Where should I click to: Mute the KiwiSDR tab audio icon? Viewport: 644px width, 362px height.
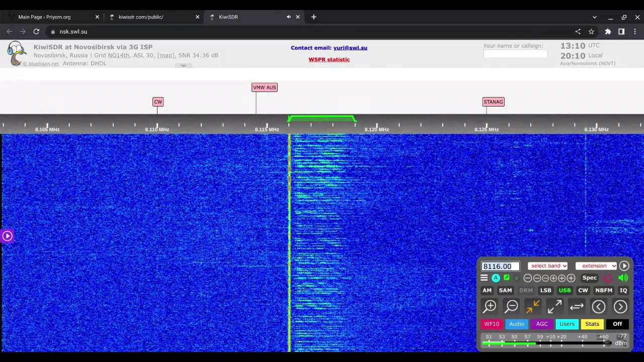[x=289, y=17]
